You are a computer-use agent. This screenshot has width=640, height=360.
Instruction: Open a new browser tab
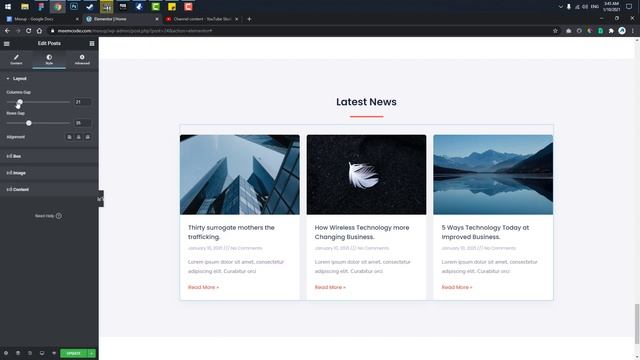point(249,19)
